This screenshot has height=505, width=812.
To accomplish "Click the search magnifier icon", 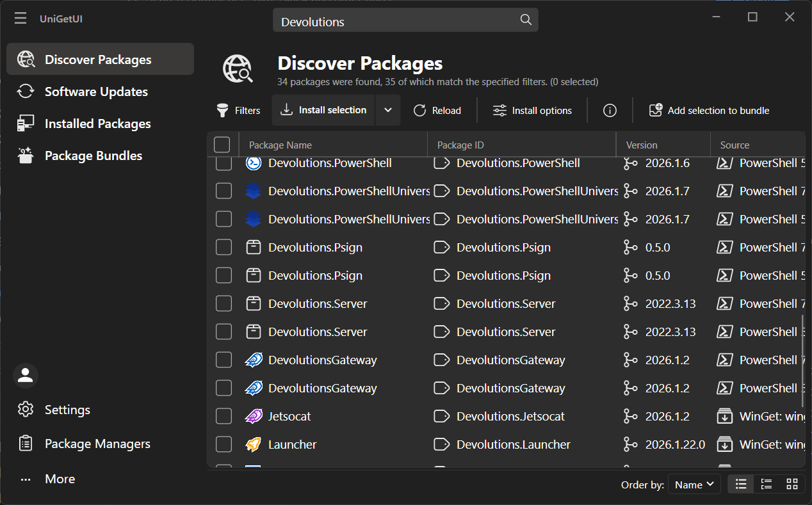I will (x=526, y=20).
